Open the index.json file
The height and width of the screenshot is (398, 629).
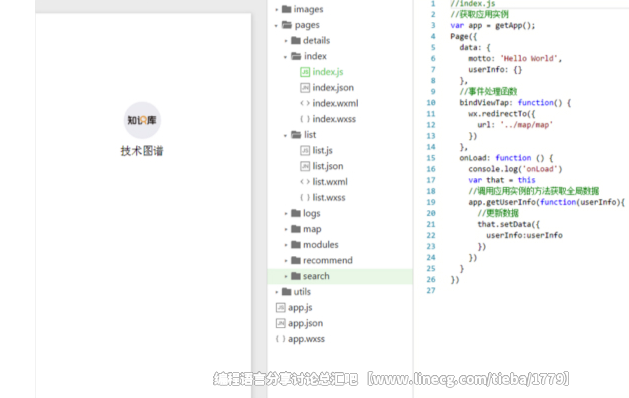(333, 87)
